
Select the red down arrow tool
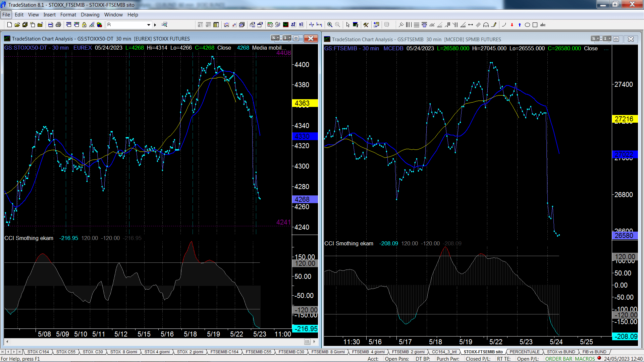point(512,24)
